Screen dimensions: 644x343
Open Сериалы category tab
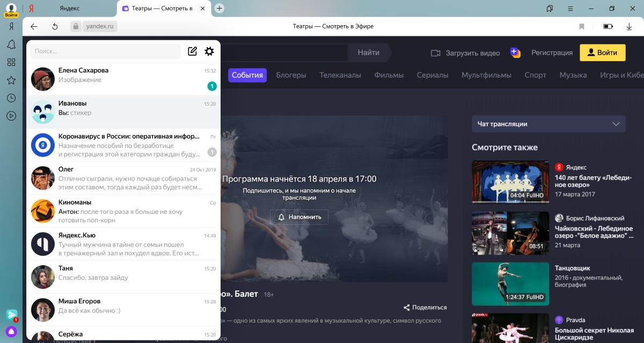click(433, 75)
